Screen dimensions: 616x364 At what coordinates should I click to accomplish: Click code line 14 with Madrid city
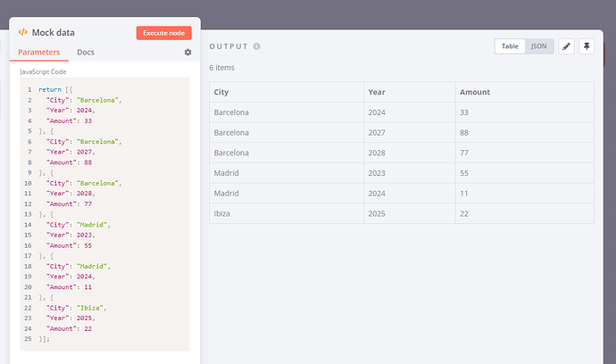click(x=79, y=225)
